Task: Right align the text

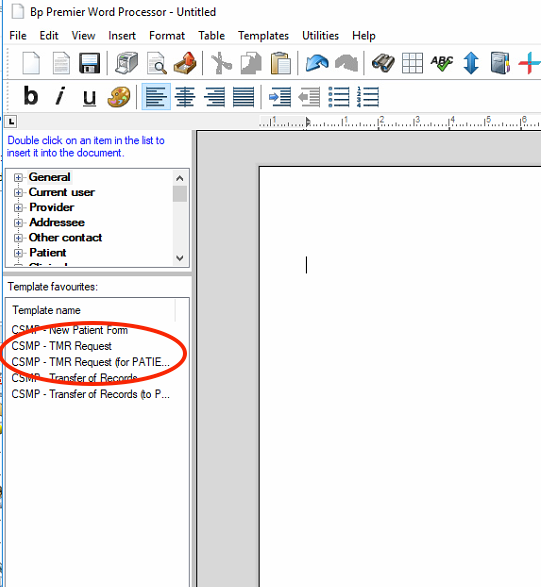Action: (x=215, y=97)
